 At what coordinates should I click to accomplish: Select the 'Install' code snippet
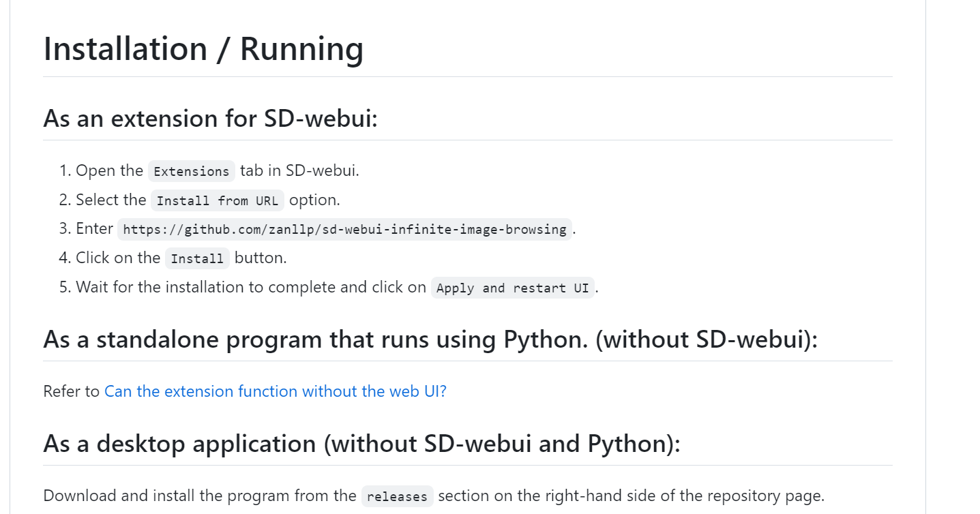pyautogui.click(x=196, y=258)
